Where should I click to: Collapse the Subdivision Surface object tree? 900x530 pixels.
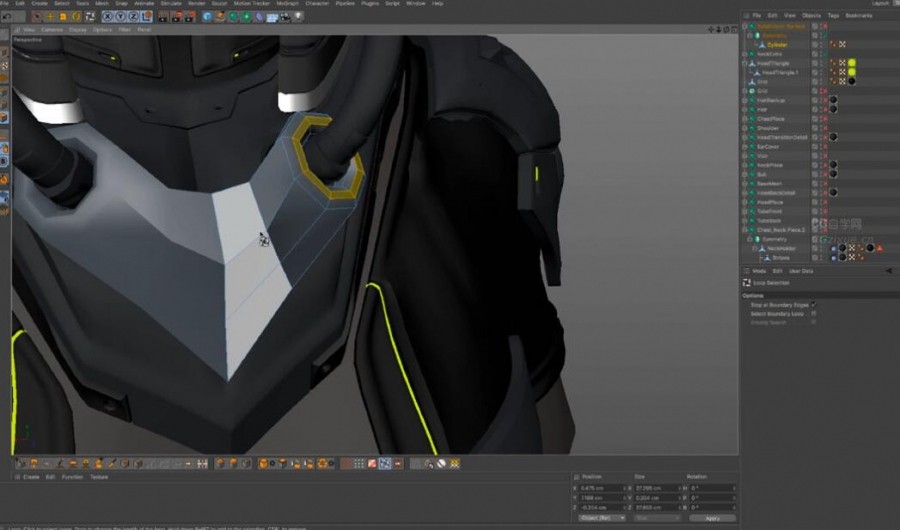[x=744, y=27]
